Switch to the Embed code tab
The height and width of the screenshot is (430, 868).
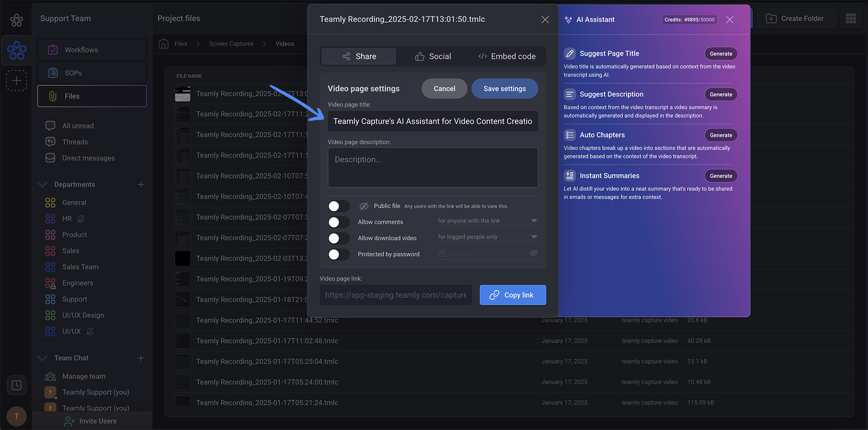(x=507, y=56)
